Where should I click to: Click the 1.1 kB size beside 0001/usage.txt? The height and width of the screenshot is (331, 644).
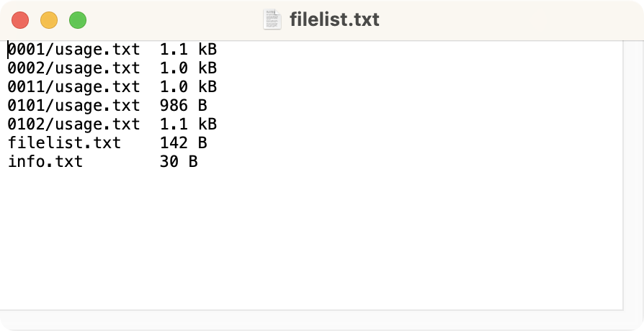tap(188, 50)
